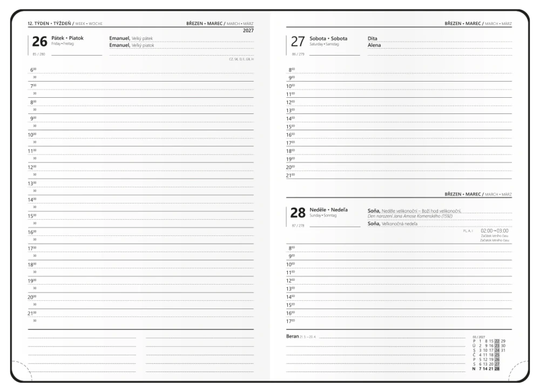Click the name day entry 'Emanuel, Veľký piatok'

click(x=132, y=45)
